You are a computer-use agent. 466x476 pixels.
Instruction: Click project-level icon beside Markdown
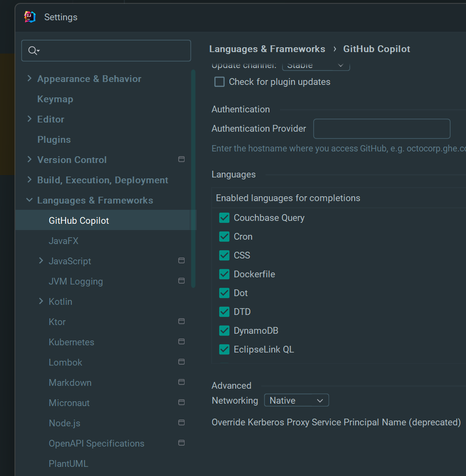(x=182, y=382)
